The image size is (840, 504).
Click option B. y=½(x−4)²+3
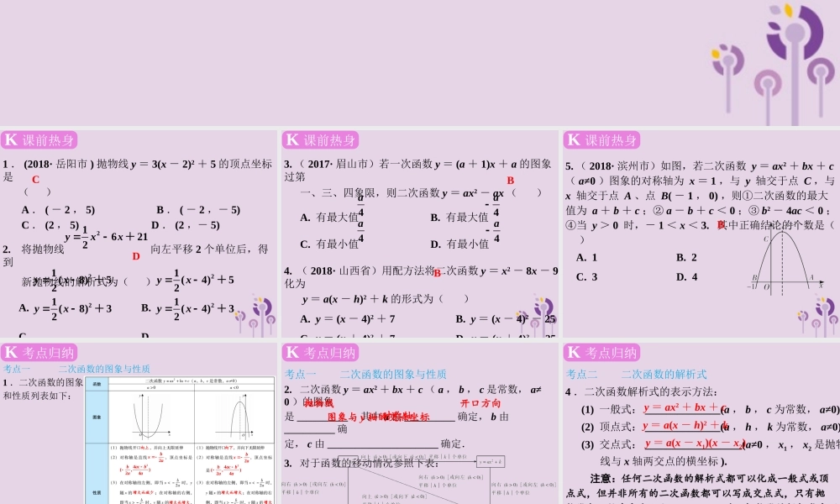point(188,309)
